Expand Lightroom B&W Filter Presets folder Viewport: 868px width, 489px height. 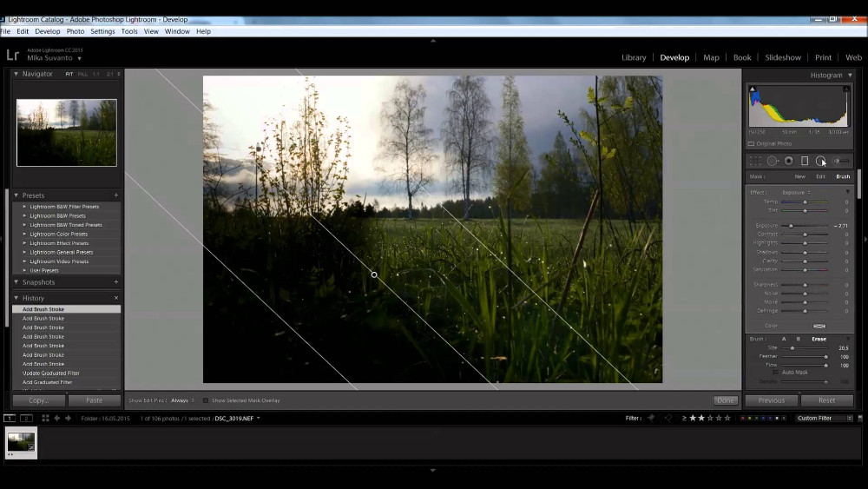tap(24, 207)
